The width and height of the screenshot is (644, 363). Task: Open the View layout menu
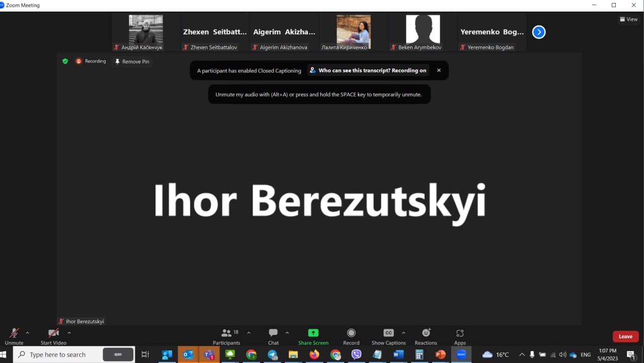pyautogui.click(x=629, y=19)
